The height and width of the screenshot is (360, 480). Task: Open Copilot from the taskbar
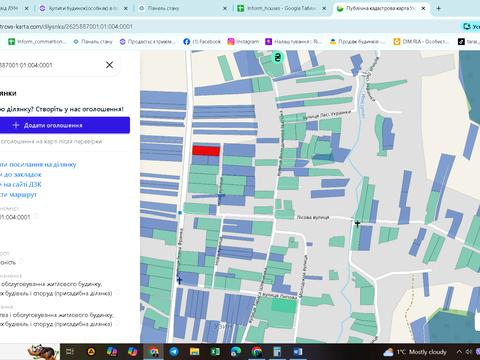pyautogui.click(x=133, y=352)
